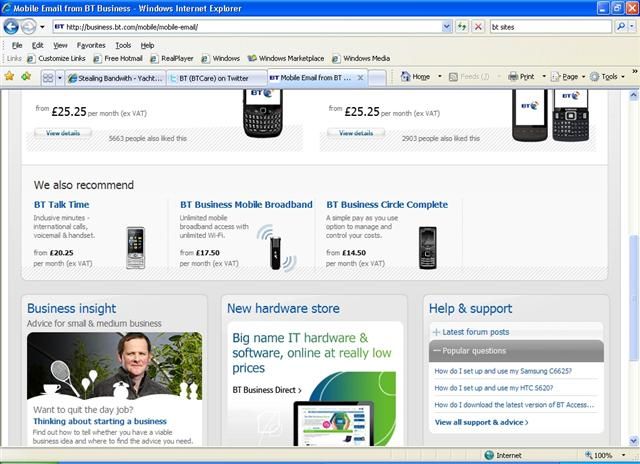
Task: Open BT Business Mobile Broadband link
Action: pos(246,204)
